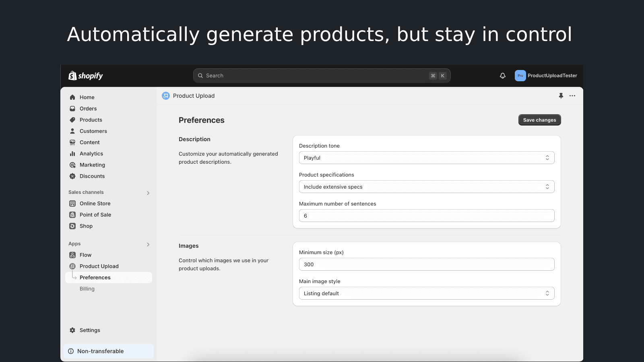Open the Main image style dropdown

(x=426, y=293)
